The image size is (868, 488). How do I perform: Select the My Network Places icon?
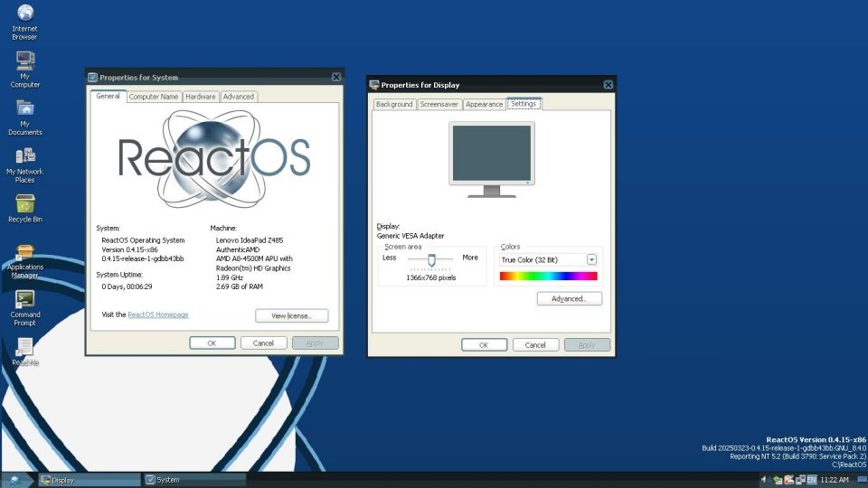[25, 164]
